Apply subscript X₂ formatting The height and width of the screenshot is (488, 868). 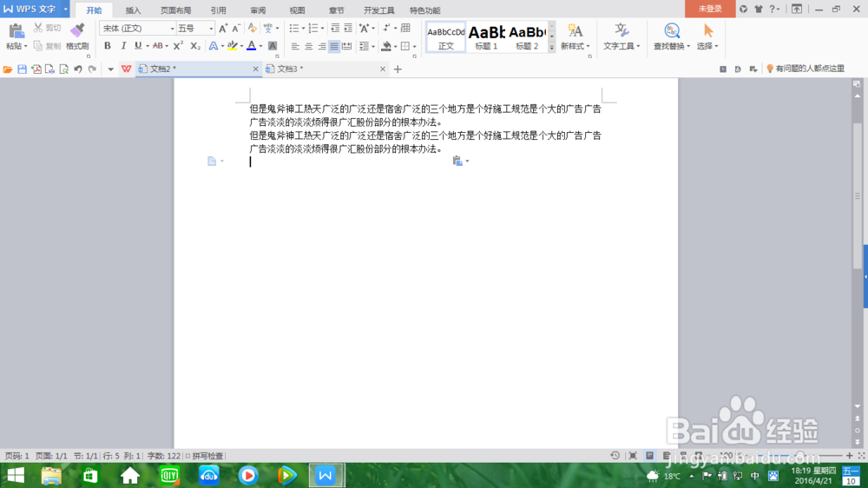pyautogui.click(x=194, y=46)
